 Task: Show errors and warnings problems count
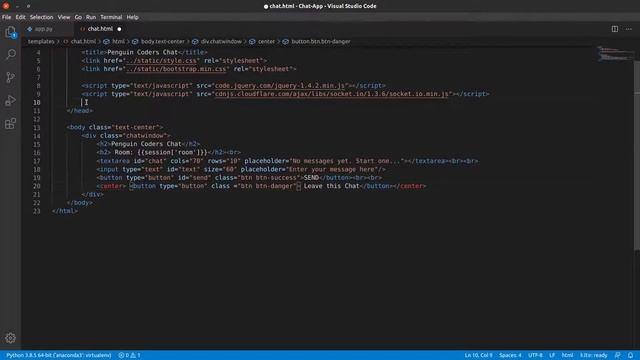click(x=129, y=355)
